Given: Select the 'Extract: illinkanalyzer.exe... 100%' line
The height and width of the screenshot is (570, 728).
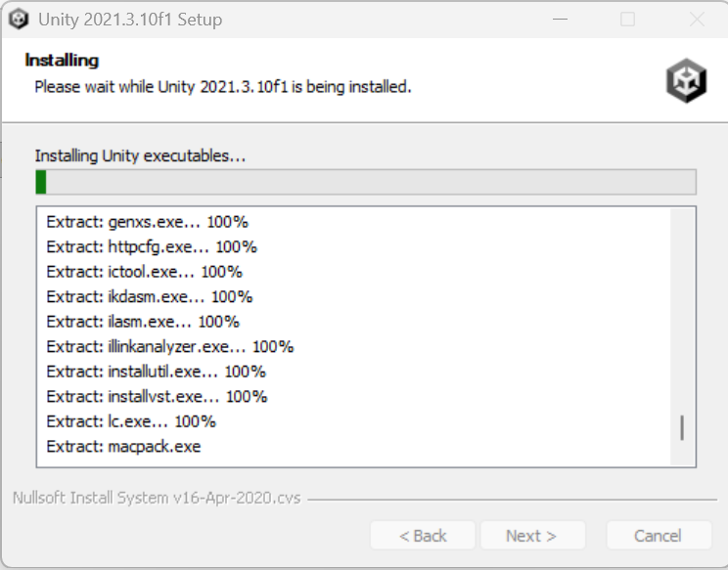Looking at the screenshot, I should (170, 347).
